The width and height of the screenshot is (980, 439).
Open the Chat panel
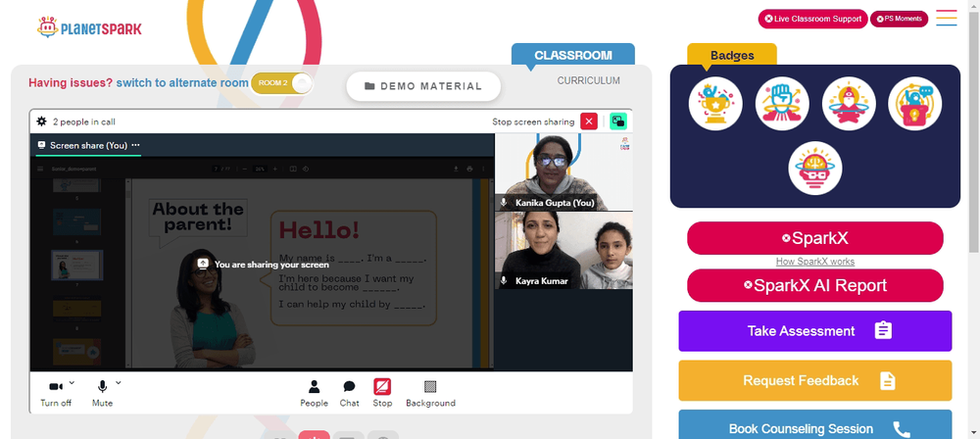click(350, 393)
